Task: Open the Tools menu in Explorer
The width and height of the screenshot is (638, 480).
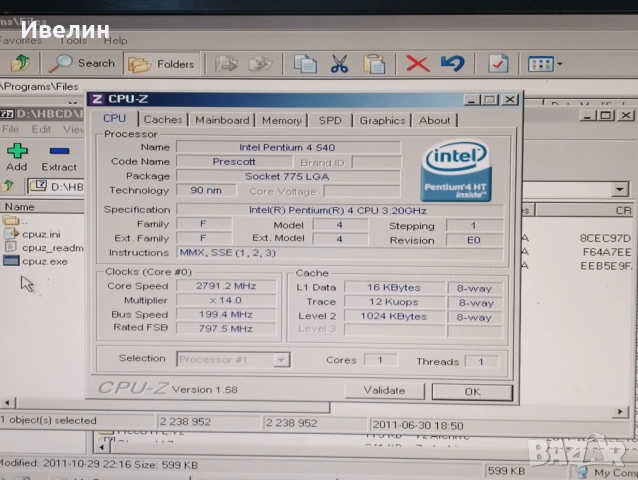Action: (73, 41)
